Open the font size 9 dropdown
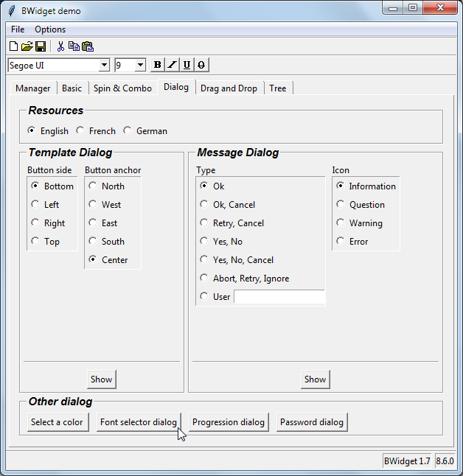 [140, 65]
